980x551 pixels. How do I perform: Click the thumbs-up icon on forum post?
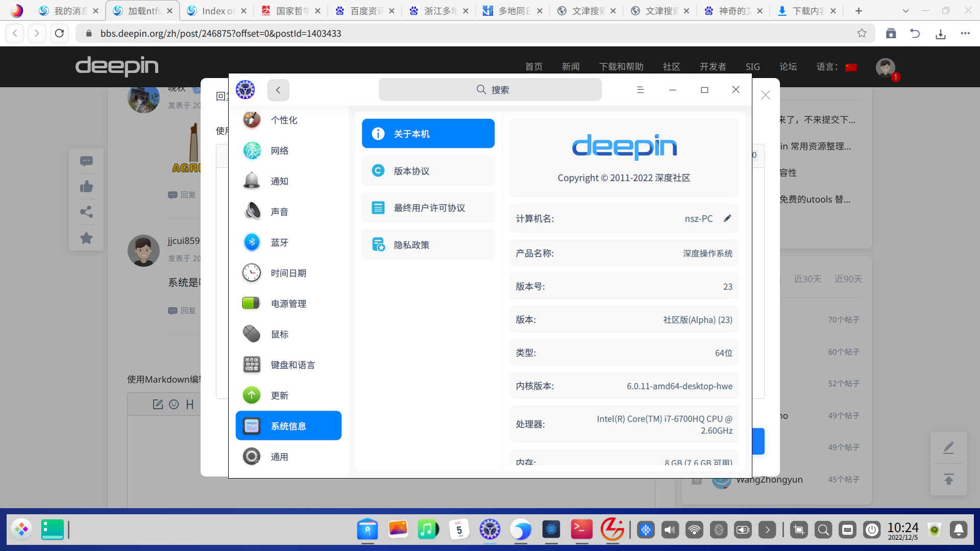coord(86,187)
